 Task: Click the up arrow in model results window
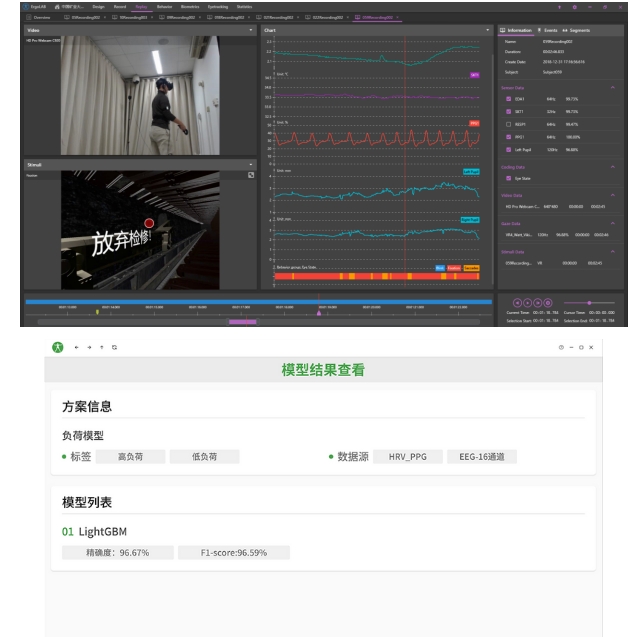(102, 347)
